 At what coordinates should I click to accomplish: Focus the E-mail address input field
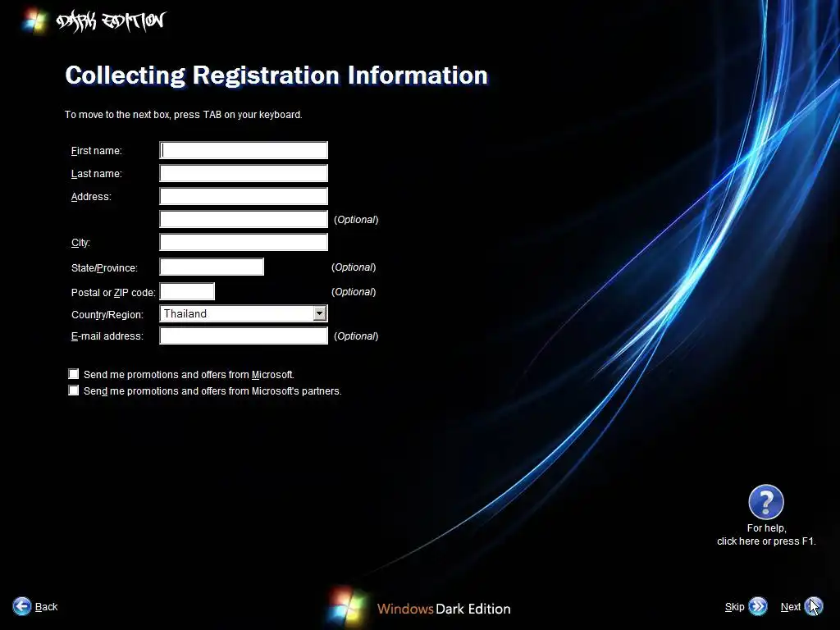[x=244, y=336]
